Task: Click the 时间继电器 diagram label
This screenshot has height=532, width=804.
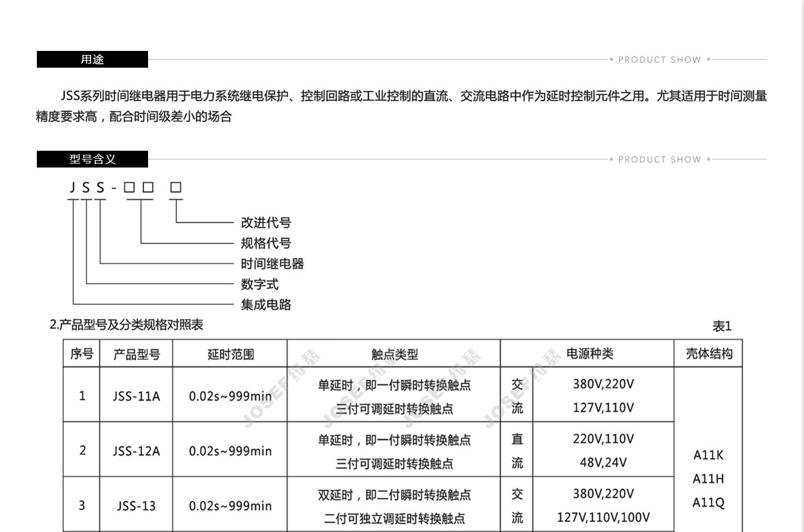Action: pos(273,263)
